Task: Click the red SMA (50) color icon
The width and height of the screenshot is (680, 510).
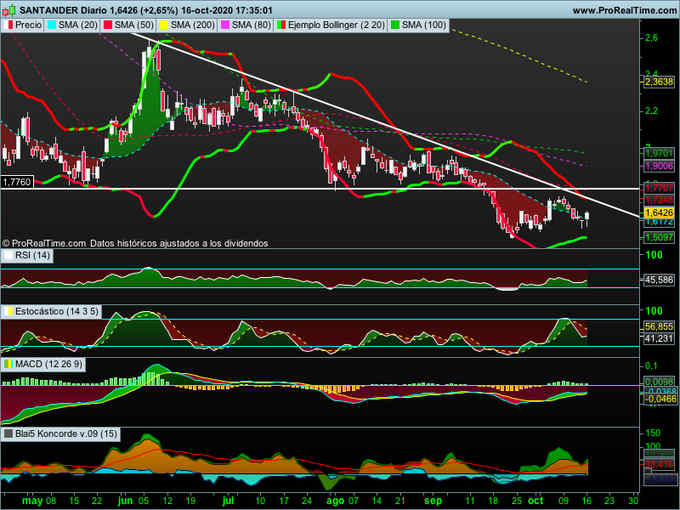Action: tap(108, 25)
